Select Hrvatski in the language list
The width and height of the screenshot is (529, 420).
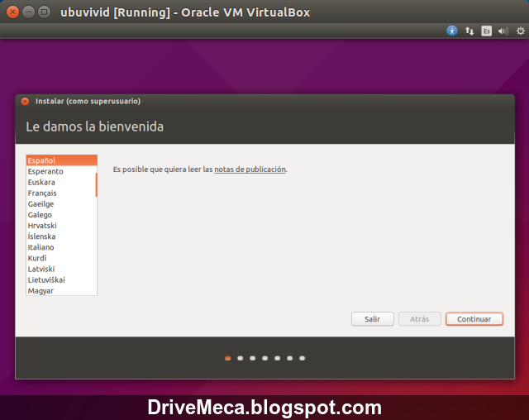61,226
